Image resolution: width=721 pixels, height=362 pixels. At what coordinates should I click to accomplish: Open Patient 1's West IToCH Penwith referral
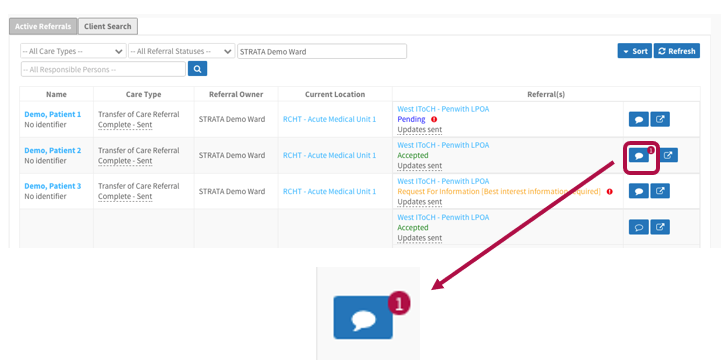click(443, 109)
